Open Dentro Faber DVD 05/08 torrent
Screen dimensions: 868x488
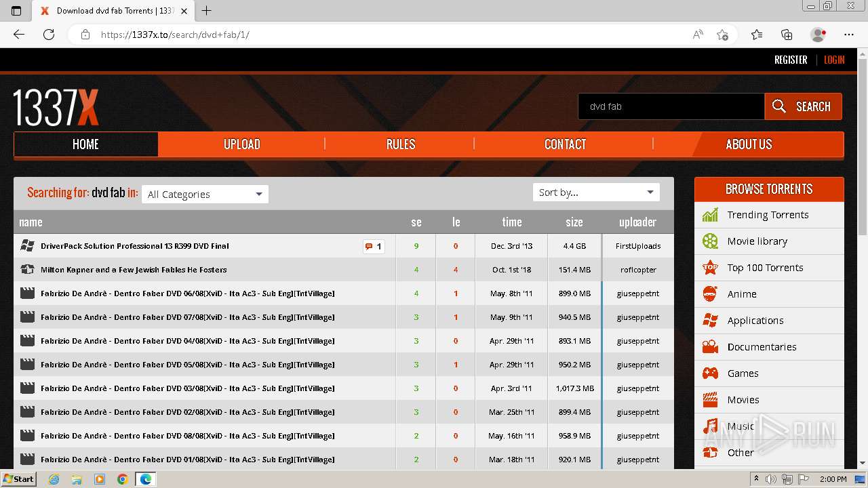(188, 365)
